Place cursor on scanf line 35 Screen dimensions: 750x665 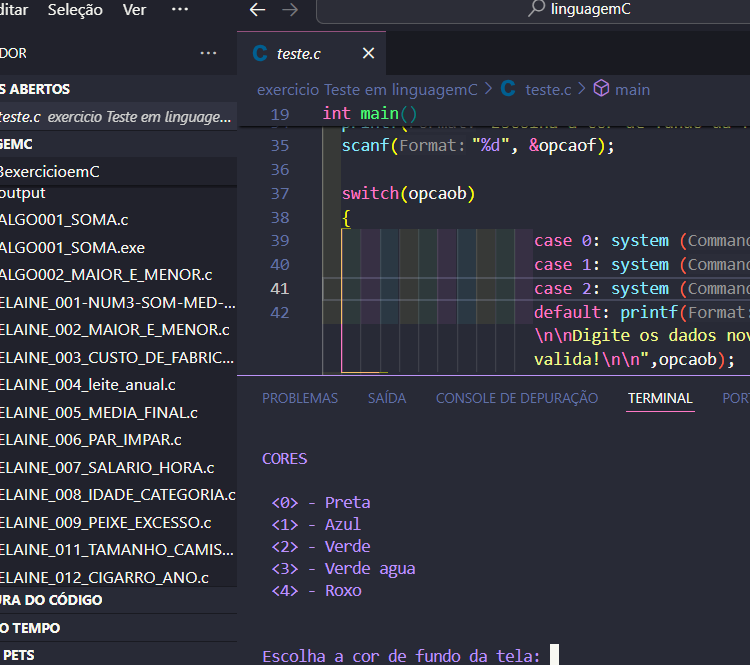477,145
